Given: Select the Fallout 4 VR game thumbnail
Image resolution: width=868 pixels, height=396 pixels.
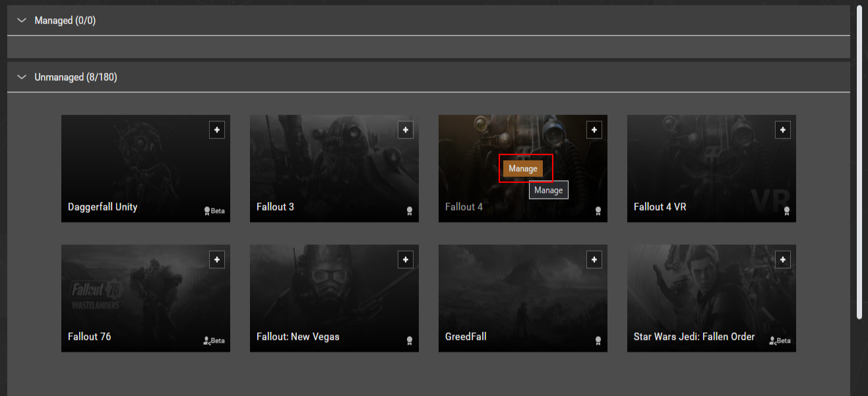Looking at the screenshot, I should click(712, 168).
